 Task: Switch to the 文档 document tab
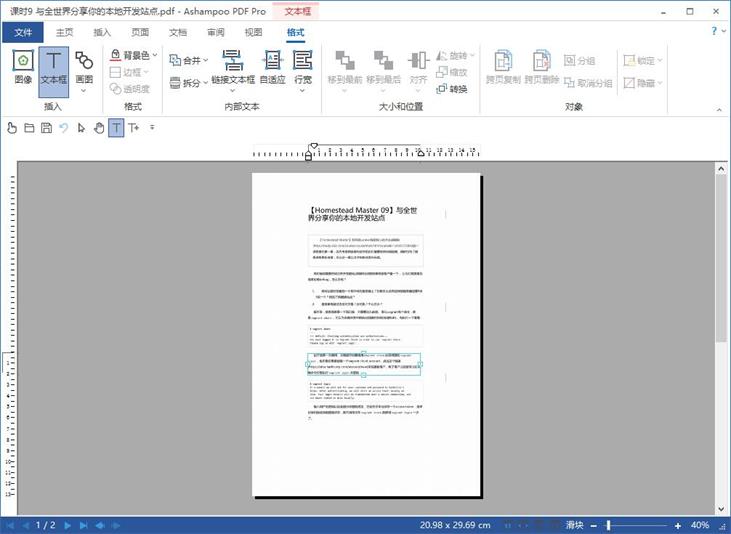(178, 32)
